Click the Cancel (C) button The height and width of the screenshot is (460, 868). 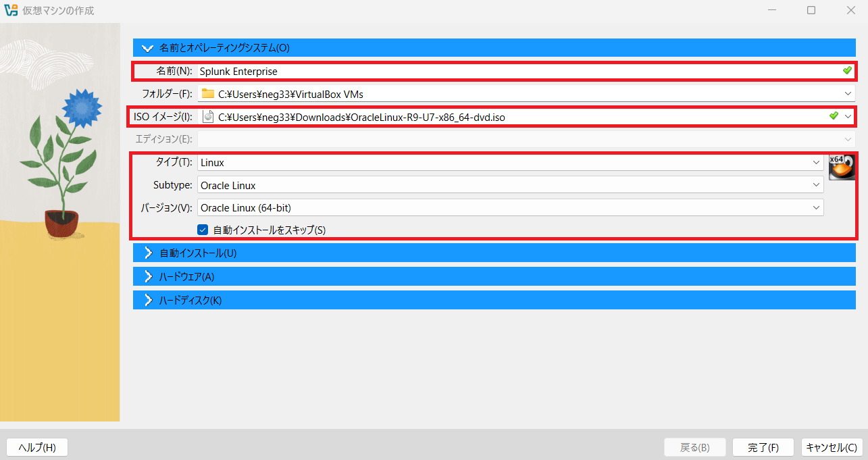point(831,447)
